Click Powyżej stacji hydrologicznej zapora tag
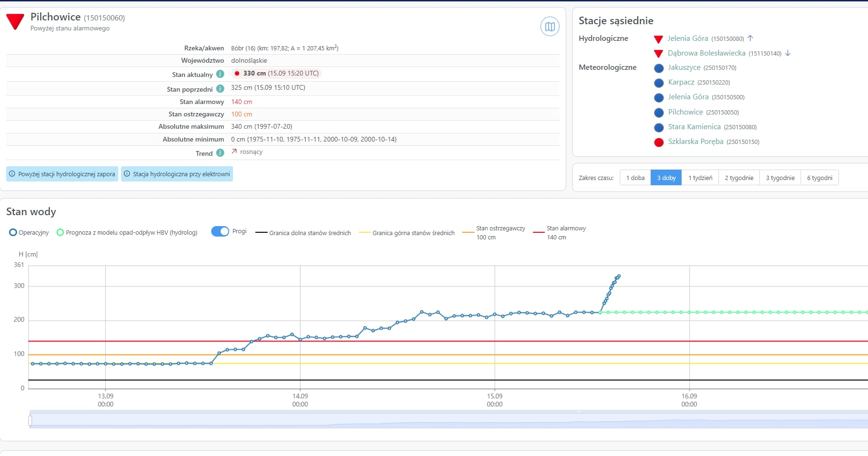 point(62,174)
